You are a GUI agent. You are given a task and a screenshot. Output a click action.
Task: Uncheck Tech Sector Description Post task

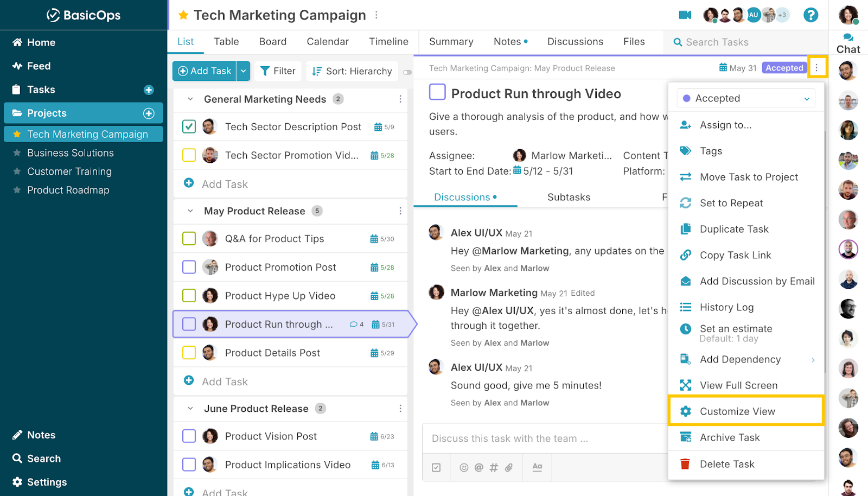click(x=189, y=126)
